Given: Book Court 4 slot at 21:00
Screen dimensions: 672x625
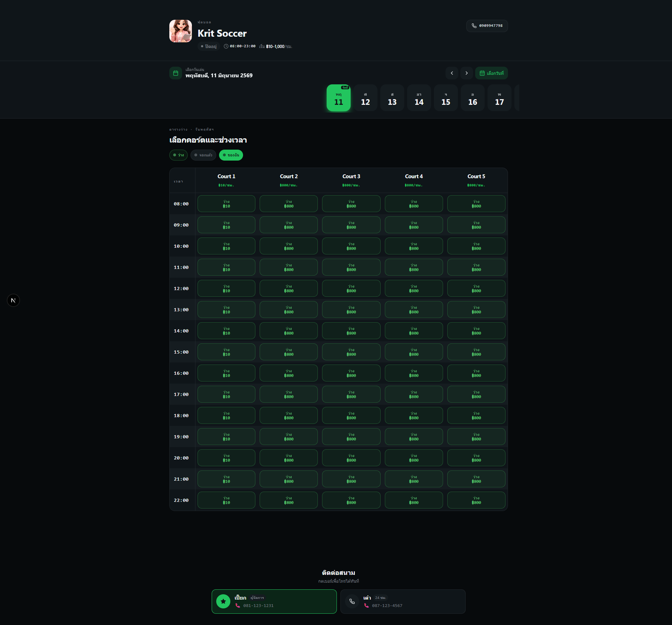Looking at the screenshot, I should (x=414, y=479).
